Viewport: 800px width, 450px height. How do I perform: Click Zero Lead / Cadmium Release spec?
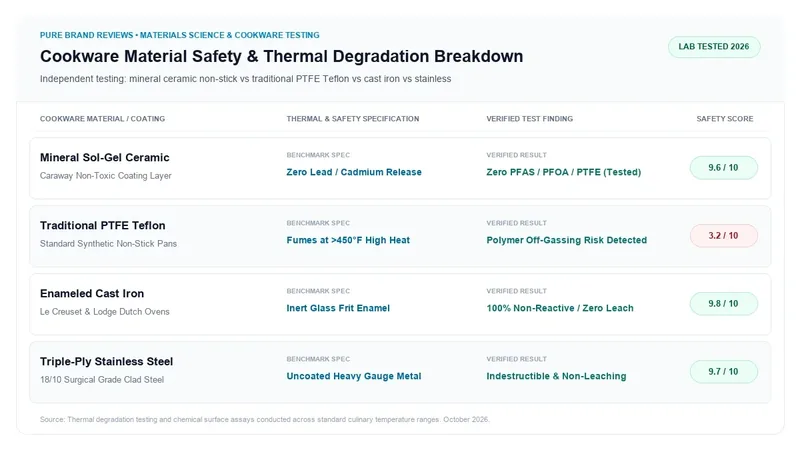tap(354, 172)
